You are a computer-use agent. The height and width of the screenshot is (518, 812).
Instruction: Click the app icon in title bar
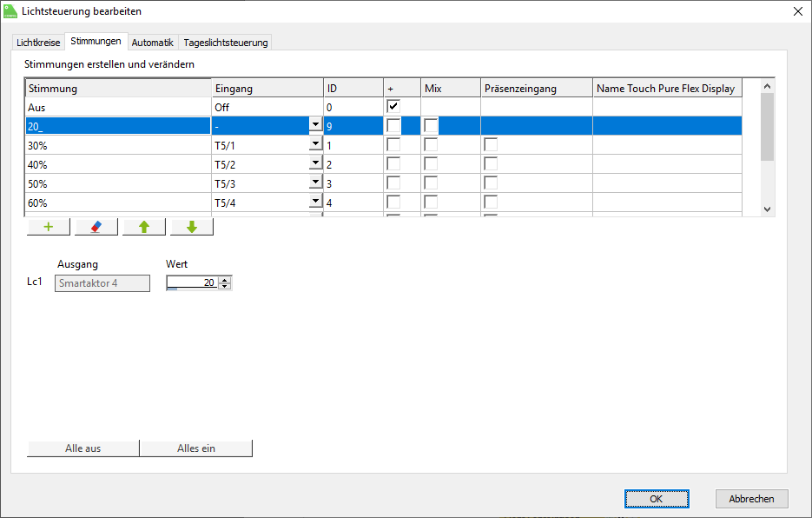click(10, 11)
